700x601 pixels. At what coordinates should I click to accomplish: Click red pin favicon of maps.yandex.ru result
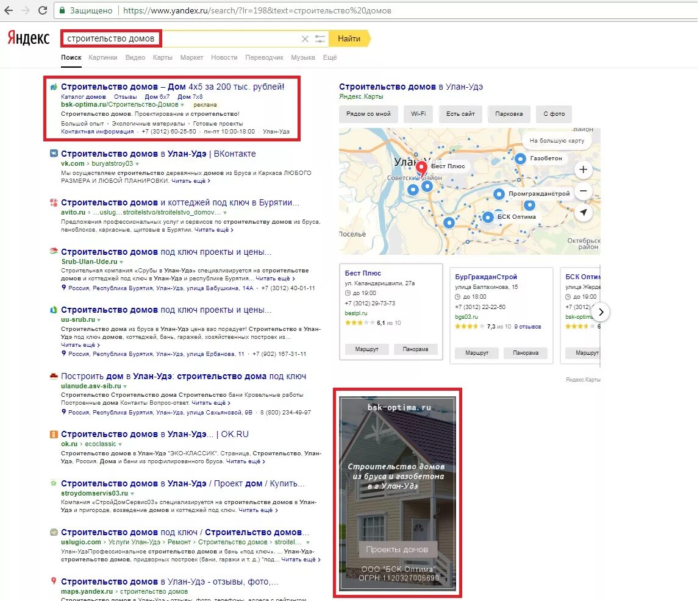click(54, 581)
